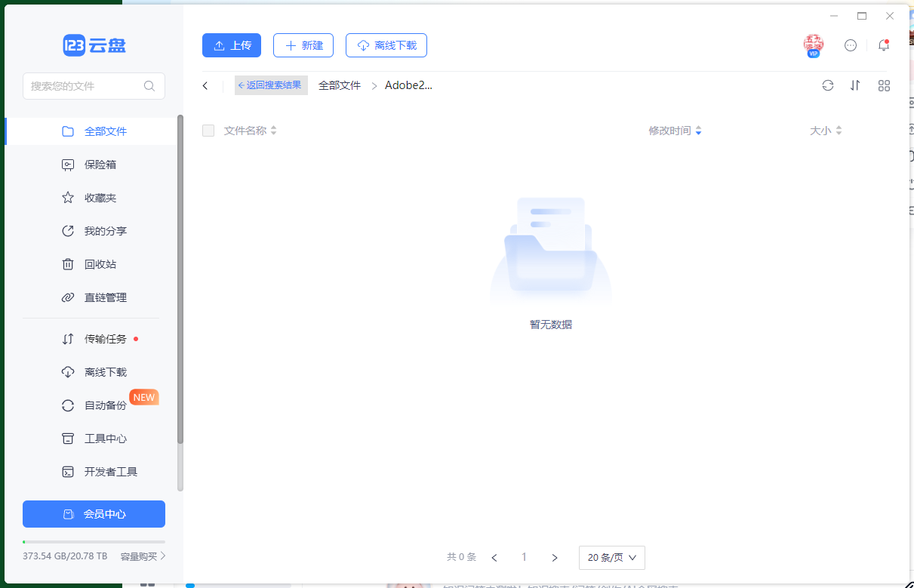Viewport: 914px width, 588px height.
Task: Switch to grid view layout icon
Action: pyautogui.click(x=884, y=85)
